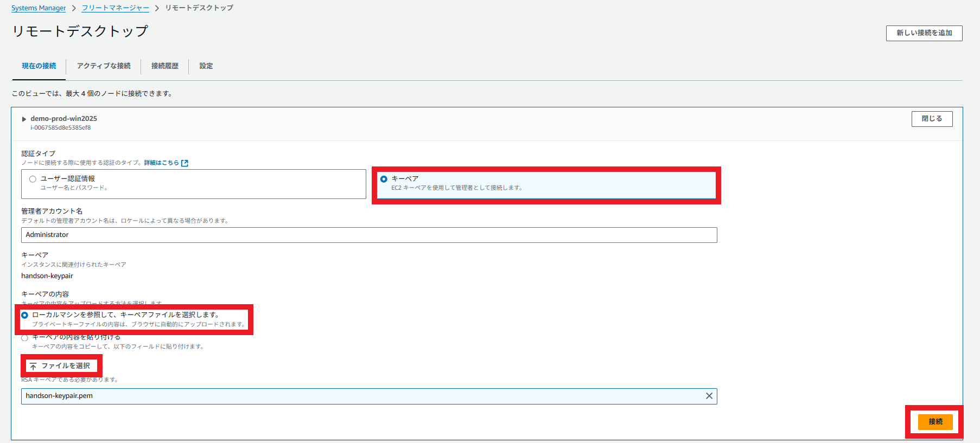
Task: Click the upload icon for ファイルを選択
Action: tap(33, 366)
